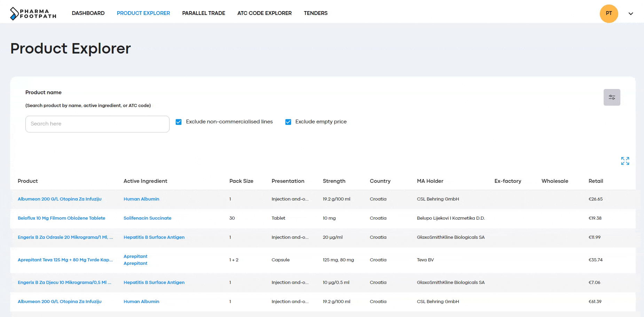Click the 20 µg/ml strength cell

click(x=332, y=237)
